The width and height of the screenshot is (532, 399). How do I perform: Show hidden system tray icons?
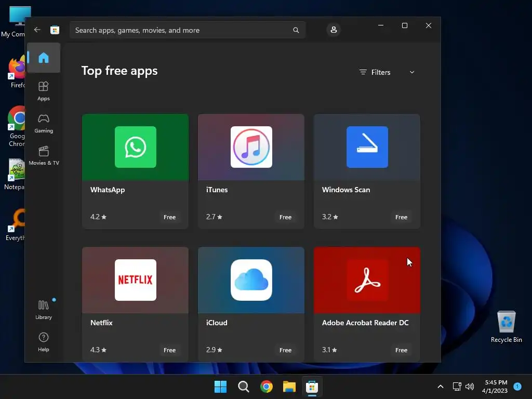(441, 387)
